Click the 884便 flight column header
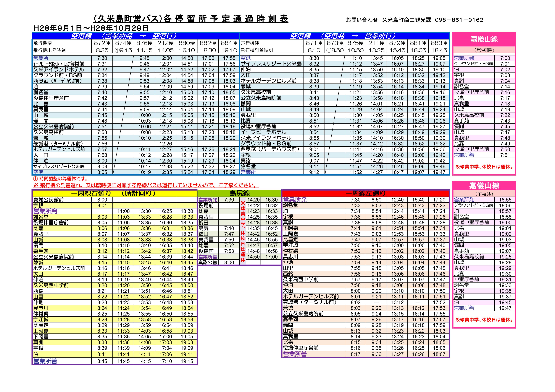The height and width of the screenshot is (392, 555). (x=229, y=43)
